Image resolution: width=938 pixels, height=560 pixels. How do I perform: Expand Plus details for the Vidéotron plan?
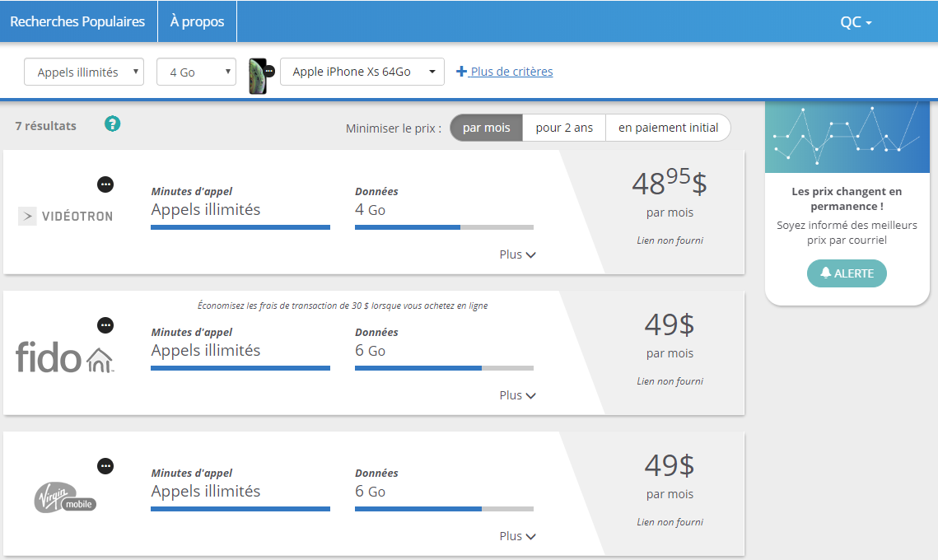coord(517,254)
